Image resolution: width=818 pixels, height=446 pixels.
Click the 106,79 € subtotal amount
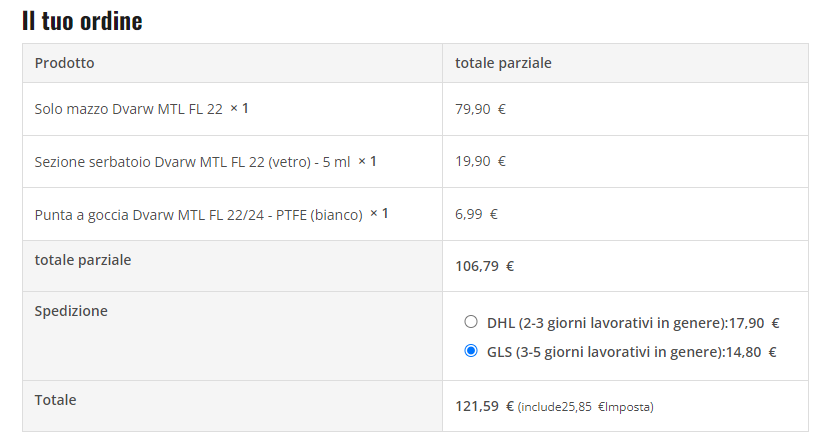coord(484,267)
